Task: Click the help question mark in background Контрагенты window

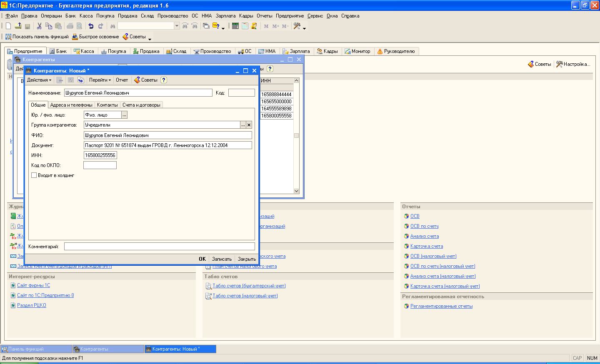Action: pos(270,69)
